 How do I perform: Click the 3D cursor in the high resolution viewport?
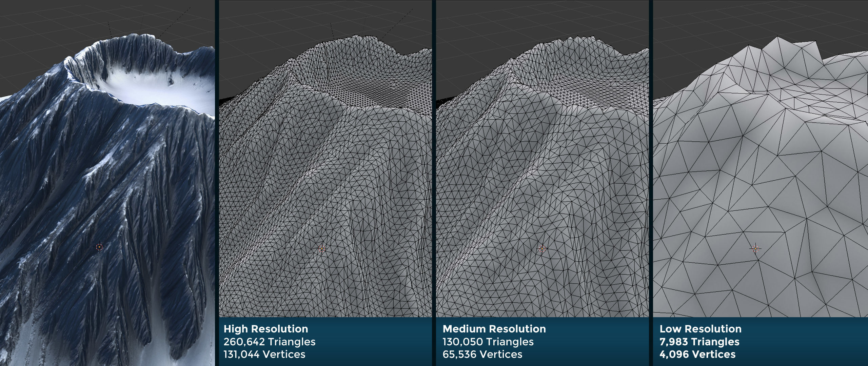tap(322, 249)
